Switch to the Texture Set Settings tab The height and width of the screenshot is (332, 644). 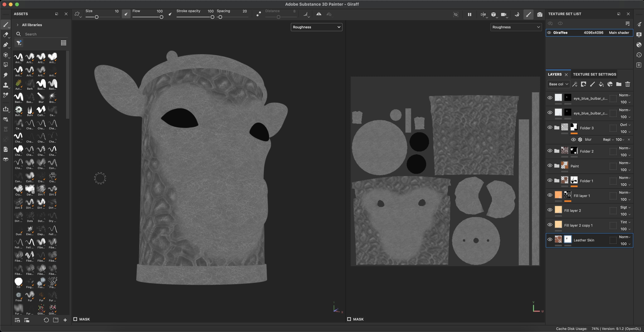click(594, 74)
